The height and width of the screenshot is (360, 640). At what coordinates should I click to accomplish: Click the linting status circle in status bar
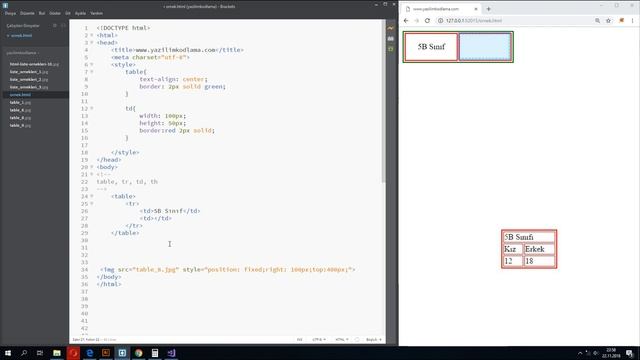(x=357, y=340)
